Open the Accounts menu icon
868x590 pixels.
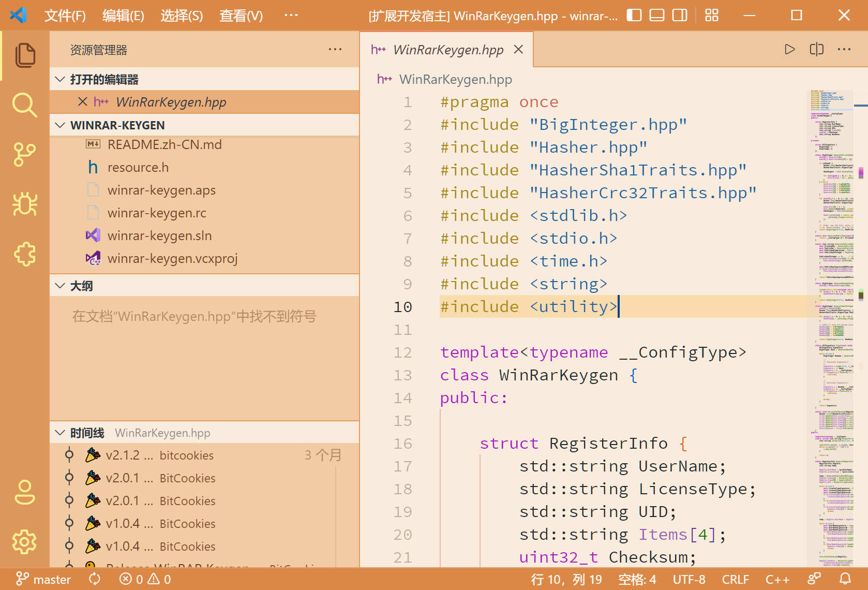25,492
